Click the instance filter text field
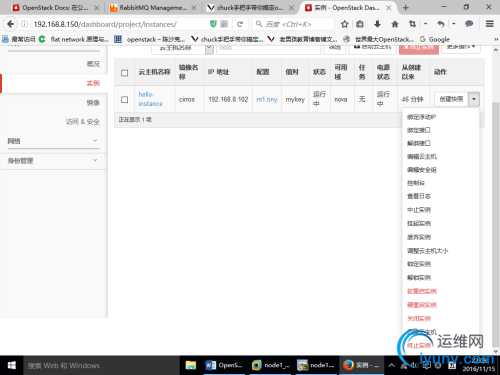 pos(269,48)
